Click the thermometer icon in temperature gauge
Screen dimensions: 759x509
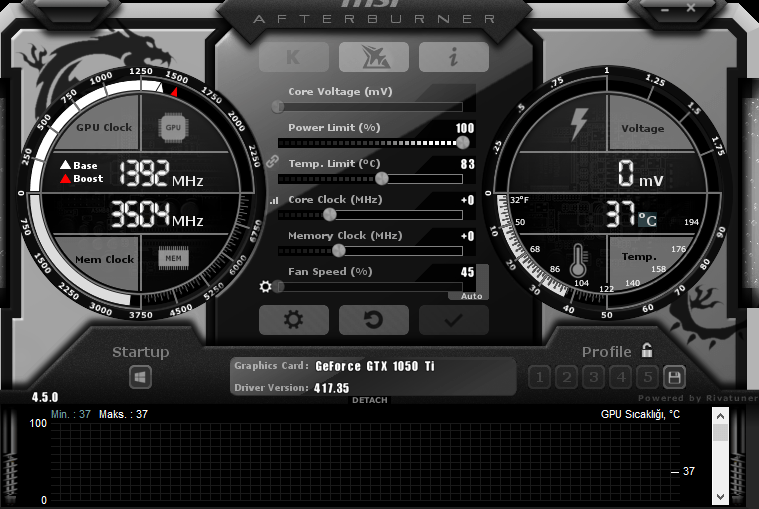578,260
